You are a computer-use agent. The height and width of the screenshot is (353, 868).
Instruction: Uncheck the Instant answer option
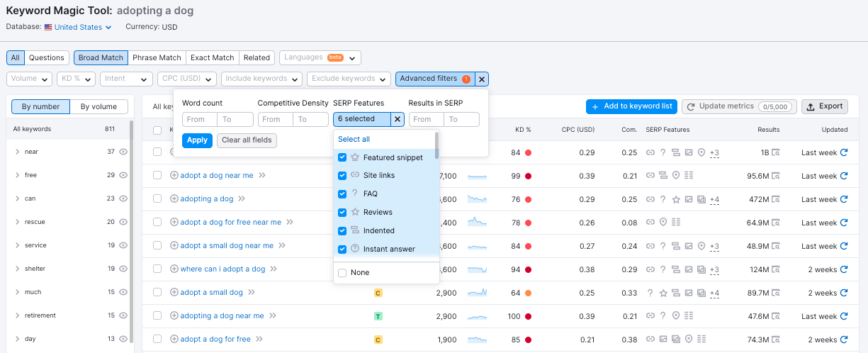pos(342,249)
